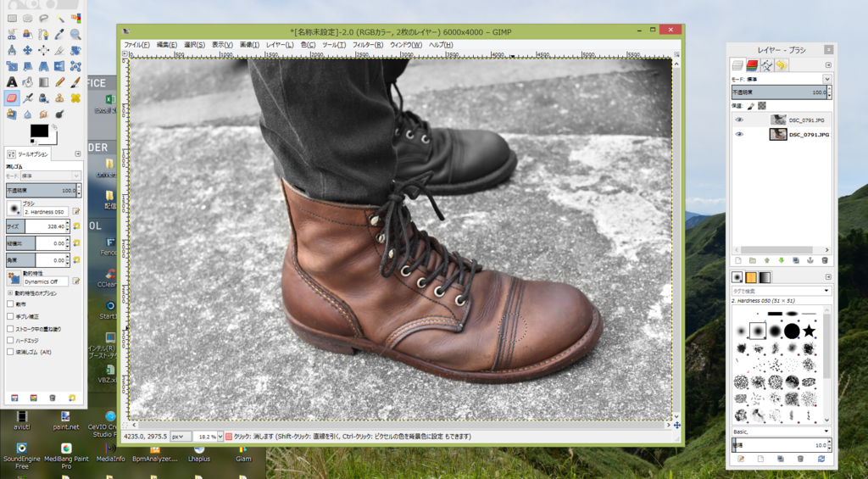Open the フィルター(R) menu

pos(368,45)
